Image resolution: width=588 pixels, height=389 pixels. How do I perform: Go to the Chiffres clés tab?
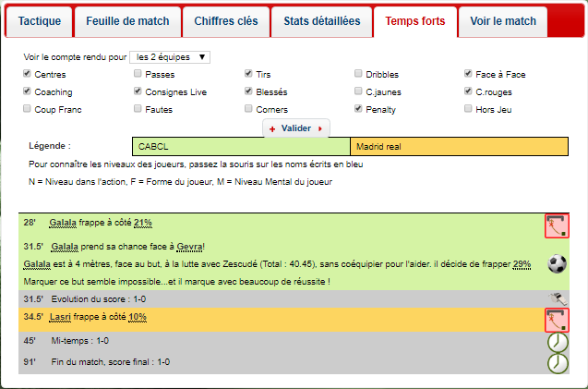[226, 21]
